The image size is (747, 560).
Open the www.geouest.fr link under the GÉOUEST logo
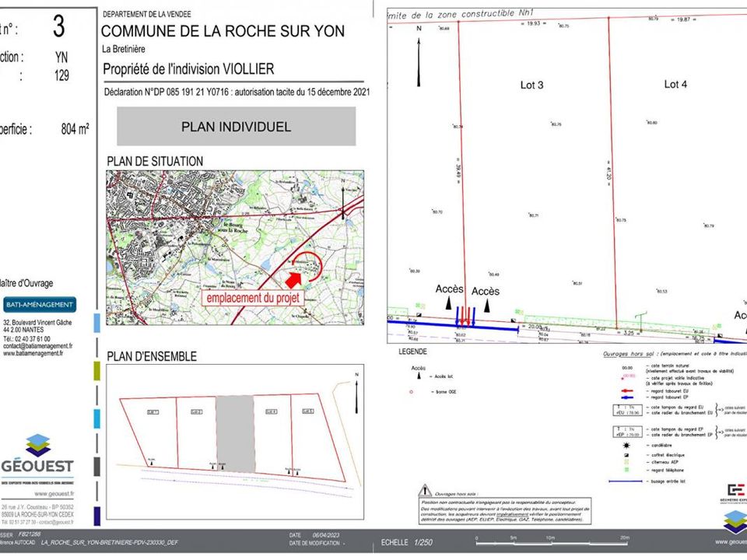click(54, 494)
